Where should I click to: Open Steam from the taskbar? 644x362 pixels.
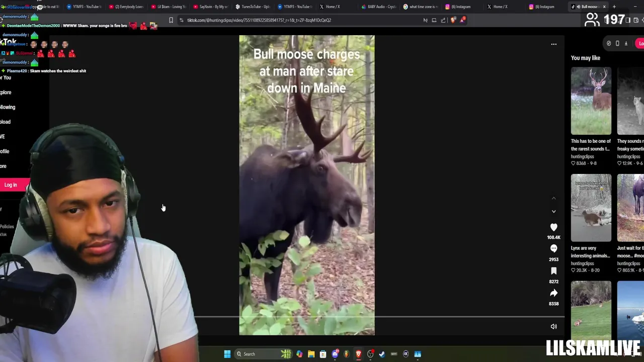click(382, 354)
